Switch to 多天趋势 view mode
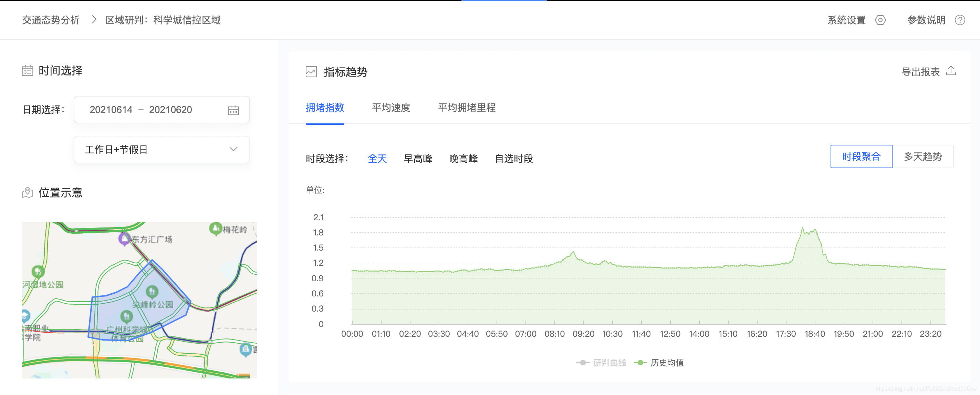980x395 pixels. pos(923,156)
